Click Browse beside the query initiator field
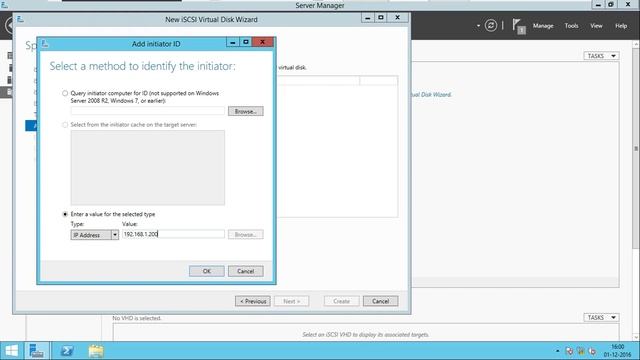Screen dimensions: 640x360 (246, 111)
